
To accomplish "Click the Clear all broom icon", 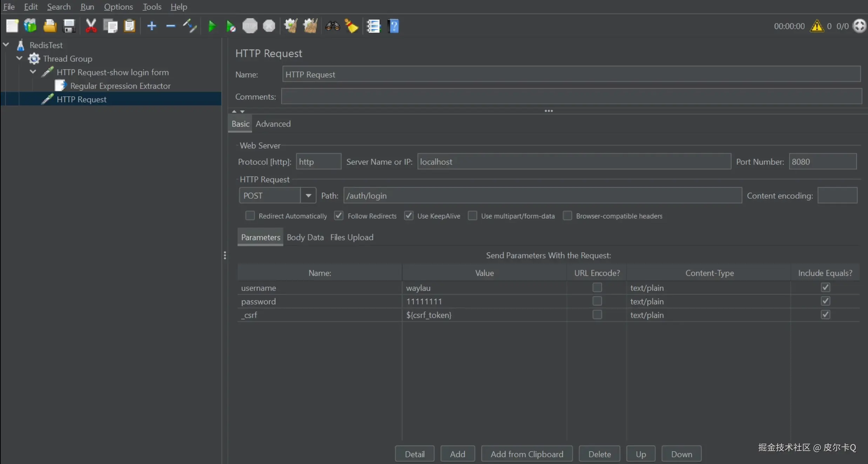I will point(310,26).
